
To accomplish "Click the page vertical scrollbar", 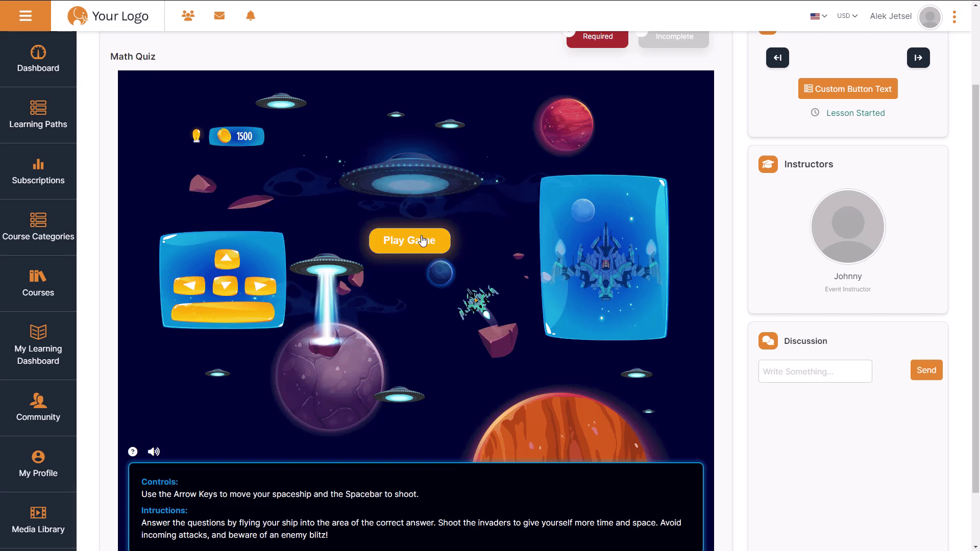I will coord(975,288).
